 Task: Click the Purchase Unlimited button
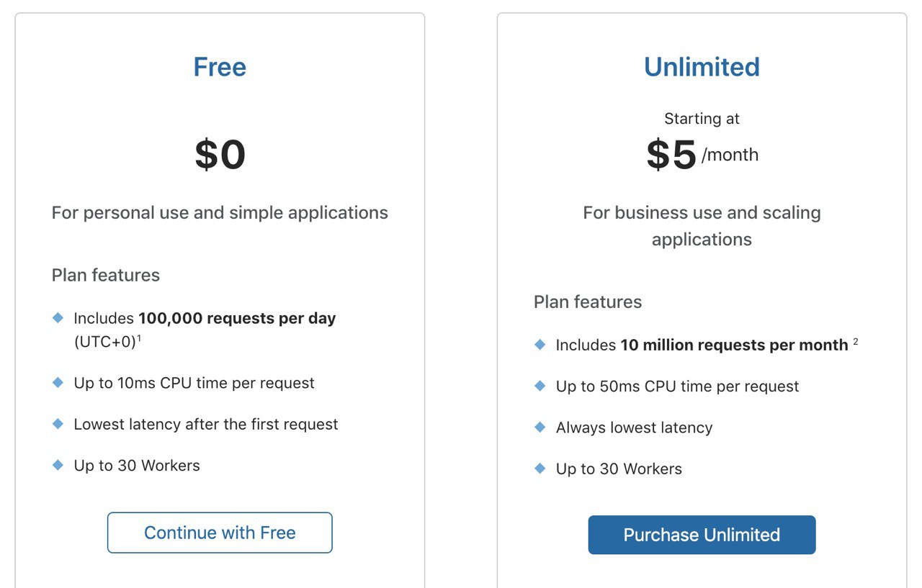[702, 535]
